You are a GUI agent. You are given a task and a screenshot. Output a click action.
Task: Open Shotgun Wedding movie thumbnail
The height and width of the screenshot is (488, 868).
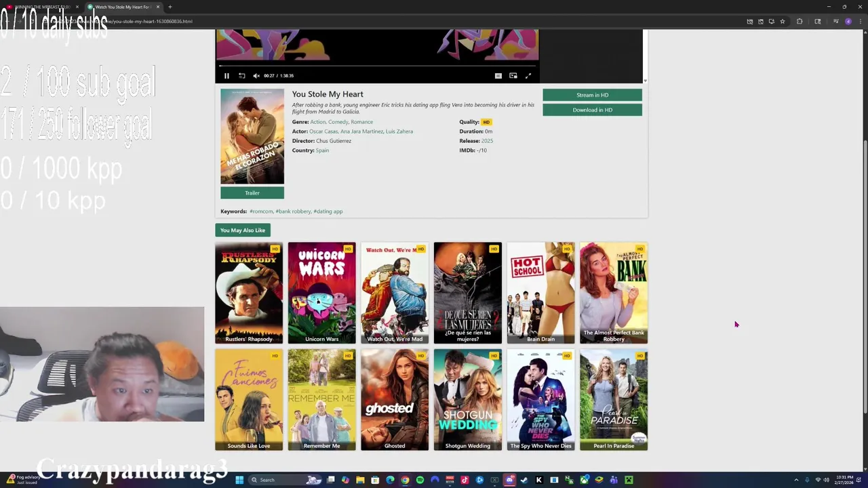click(468, 400)
